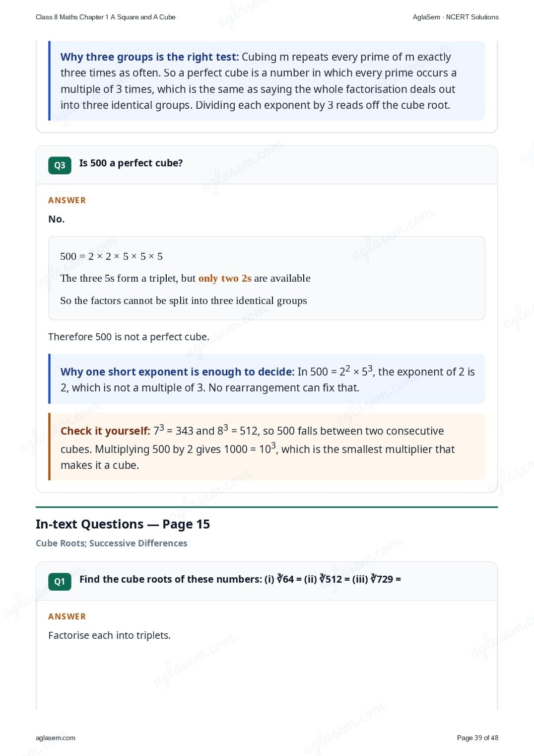Click 'Cube Roots; Successive Differences' subtitle
The height and width of the screenshot is (756, 534).
112,543
